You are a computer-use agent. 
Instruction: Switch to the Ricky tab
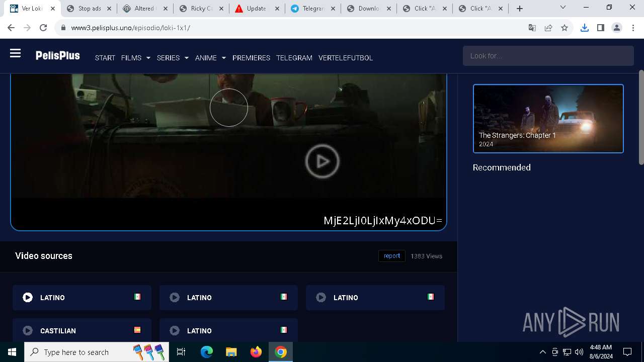[201, 9]
